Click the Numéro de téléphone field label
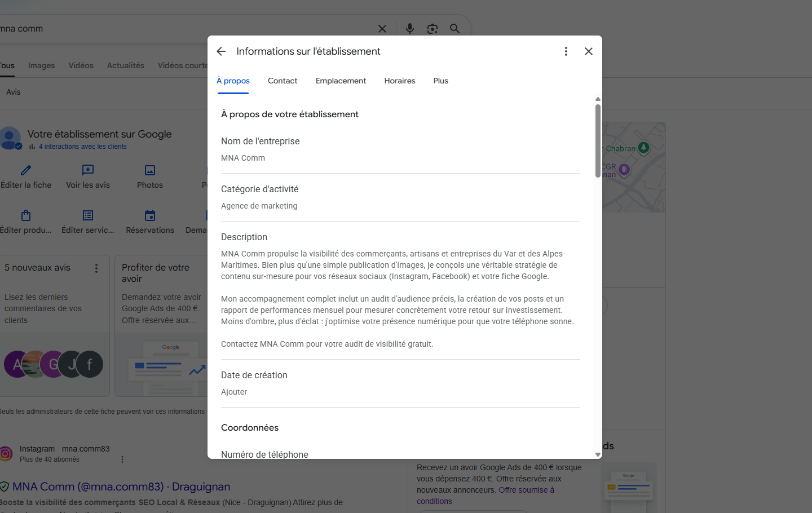Viewport: 812px width, 513px height. click(x=264, y=454)
